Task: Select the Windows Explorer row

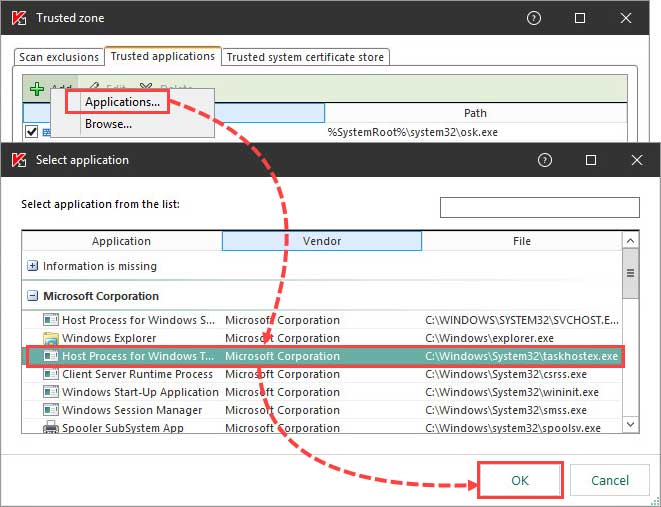Action: pyautogui.click(x=322, y=338)
